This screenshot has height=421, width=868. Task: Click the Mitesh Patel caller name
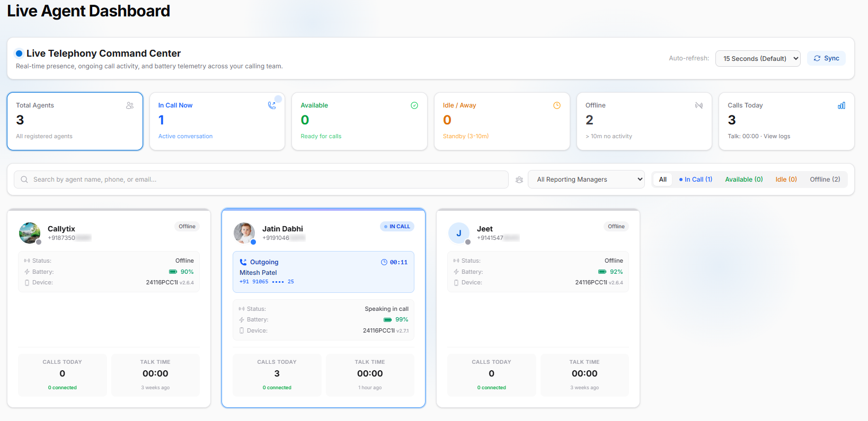point(258,273)
